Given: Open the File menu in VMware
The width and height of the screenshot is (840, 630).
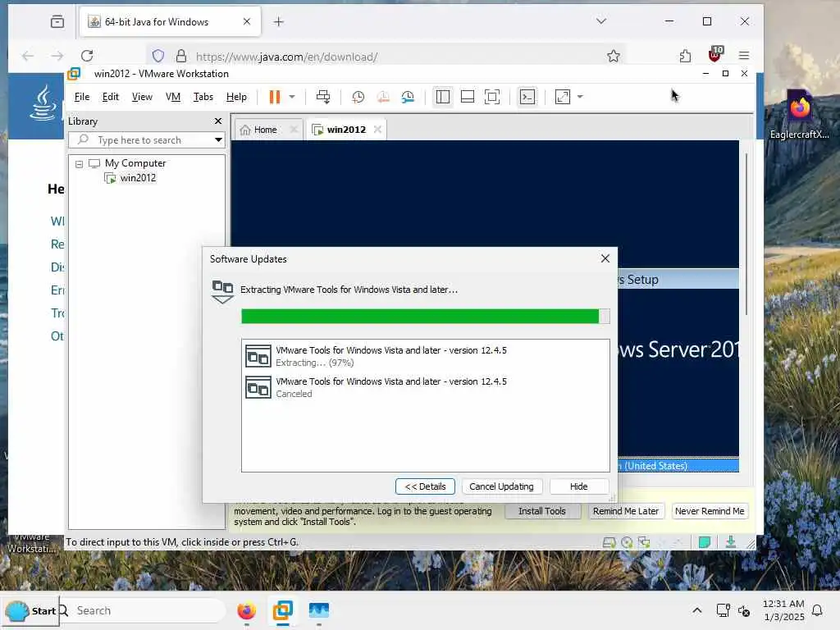Looking at the screenshot, I should click(x=82, y=97).
